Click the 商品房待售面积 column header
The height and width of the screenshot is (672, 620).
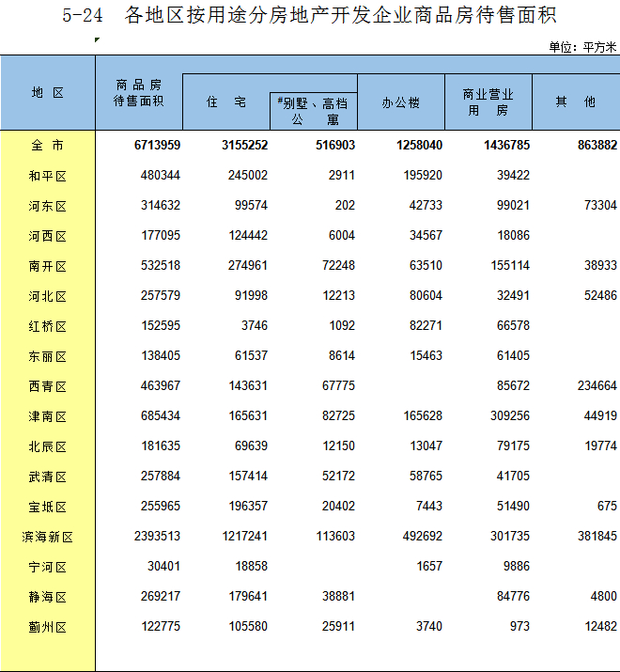click(x=139, y=92)
